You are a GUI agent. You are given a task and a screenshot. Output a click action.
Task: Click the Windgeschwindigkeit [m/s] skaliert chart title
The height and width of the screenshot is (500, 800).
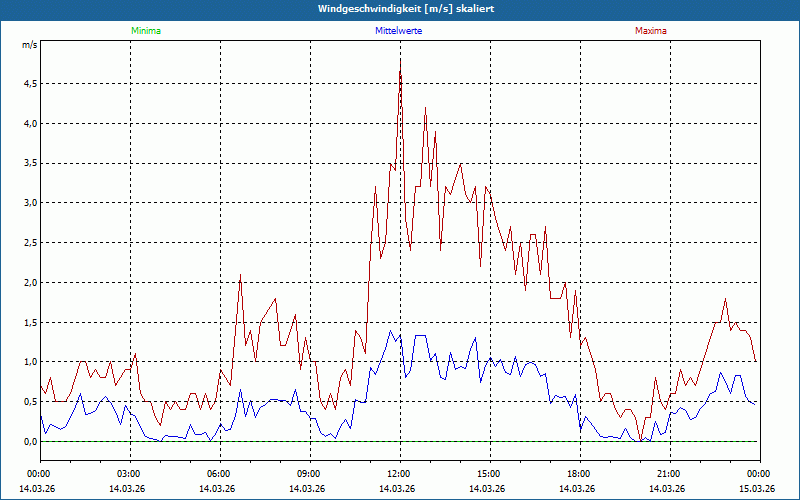[399, 9]
